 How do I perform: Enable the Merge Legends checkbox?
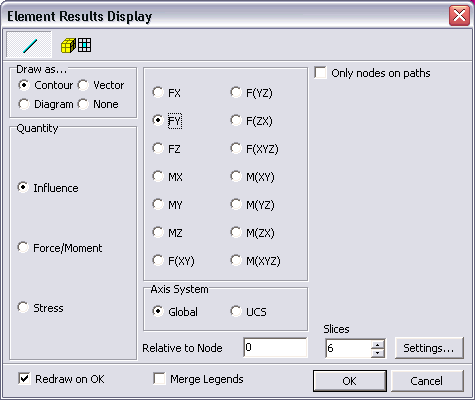pos(159,379)
